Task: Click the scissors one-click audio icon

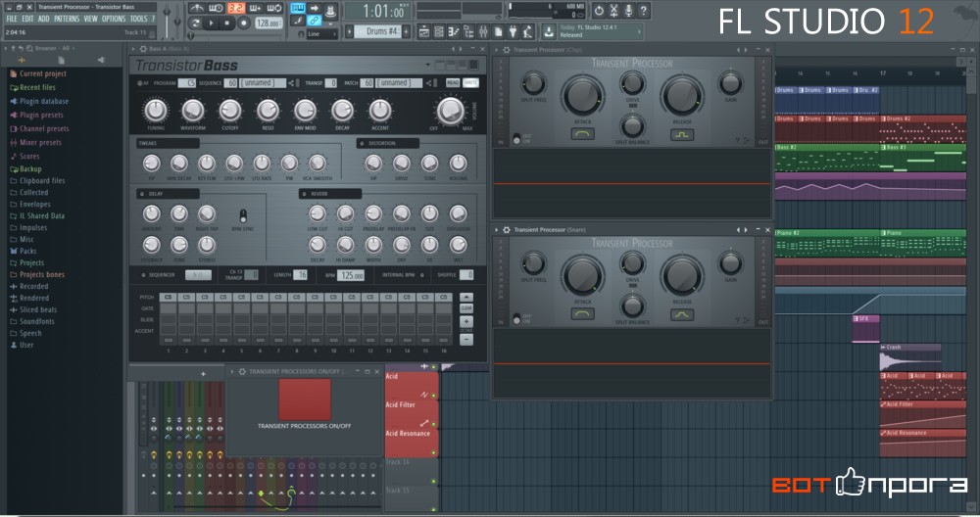Action: pos(613,10)
